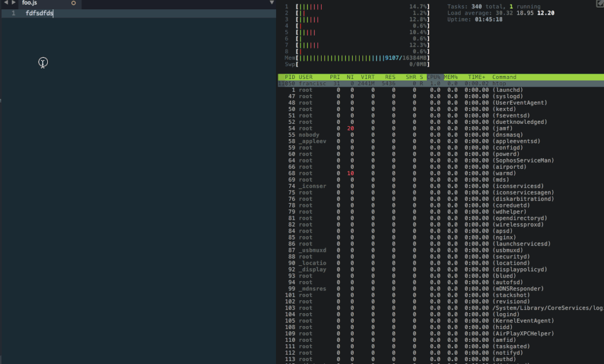Viewport: 604px width, 364px height.
Task: Select the (locationd) process row
Action: 441,263
